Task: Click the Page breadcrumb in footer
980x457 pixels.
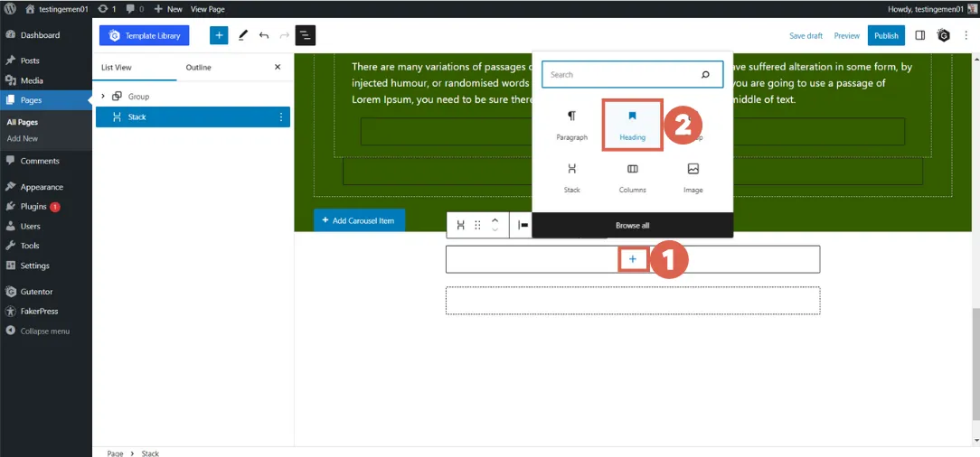Action: pos(115,453)
